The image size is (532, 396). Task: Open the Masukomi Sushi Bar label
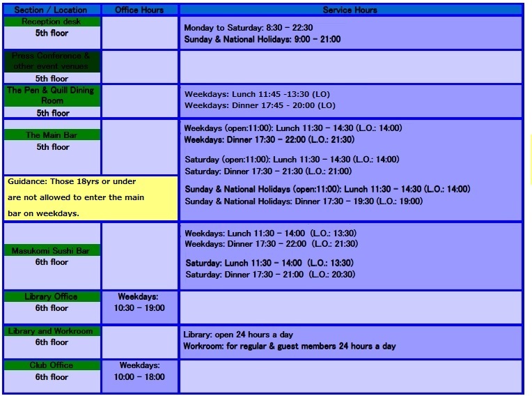coord(52,250)
